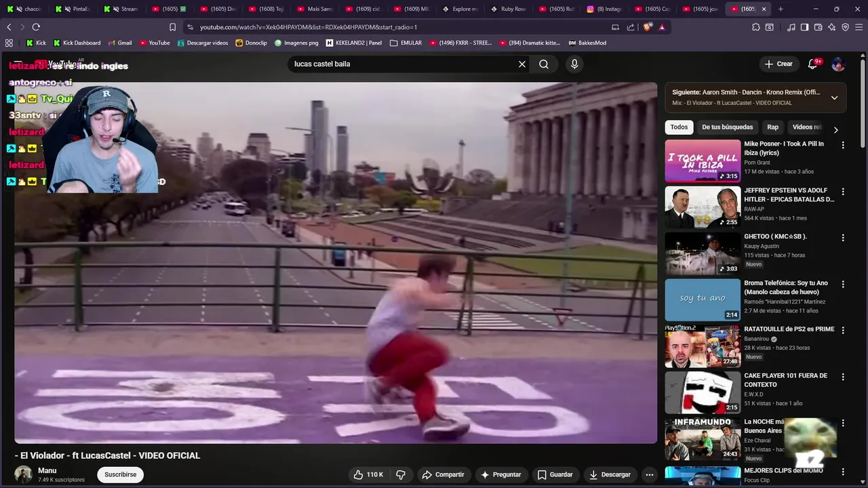
Task: Open the Brave Wallet icon
Action: point(818,27)
